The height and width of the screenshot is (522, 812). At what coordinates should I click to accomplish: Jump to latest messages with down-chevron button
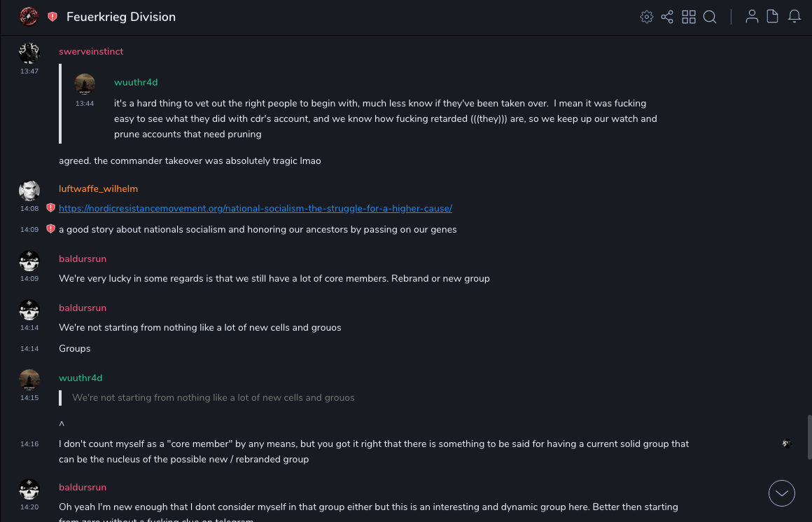pos(782,493)
